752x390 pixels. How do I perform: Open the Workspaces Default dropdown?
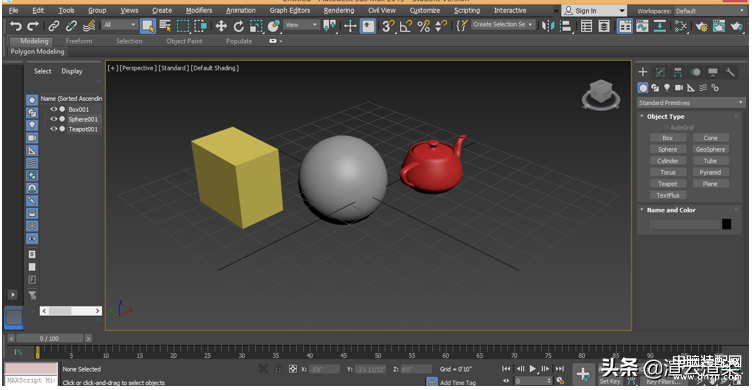[x=710, y=11]
